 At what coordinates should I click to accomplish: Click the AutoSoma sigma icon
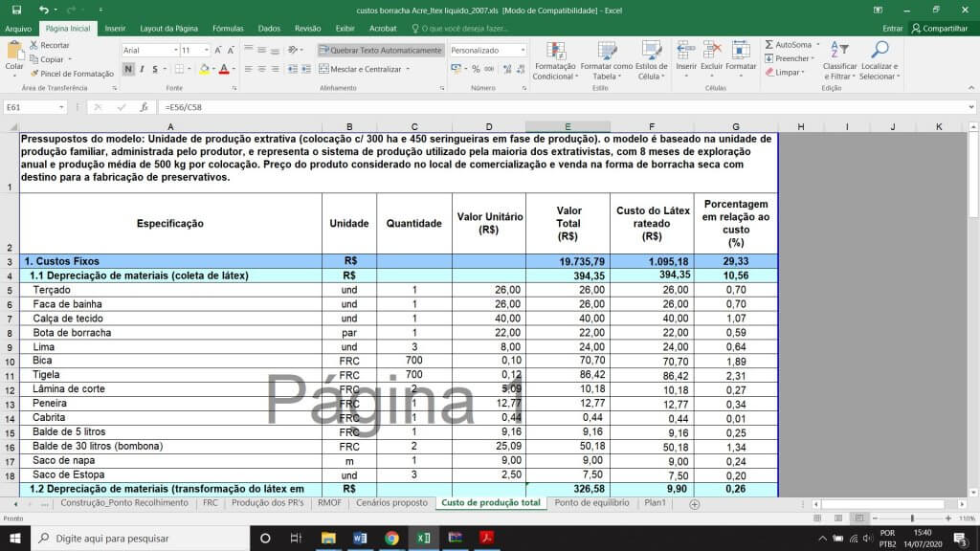point(770,45)
